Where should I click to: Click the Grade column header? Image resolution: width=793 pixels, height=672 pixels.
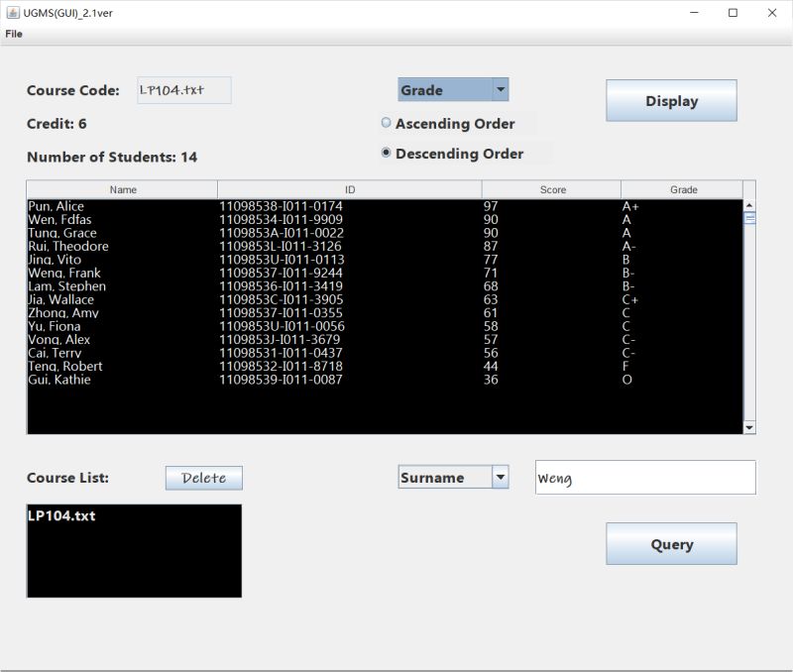pos(683,189)
